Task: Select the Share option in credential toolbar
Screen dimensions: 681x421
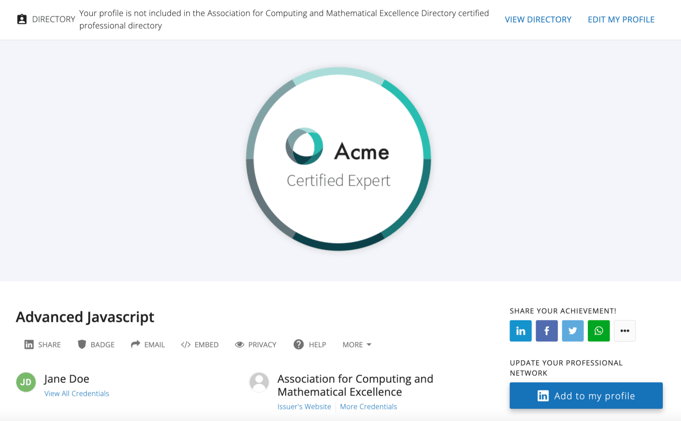Action: [42, 345]
